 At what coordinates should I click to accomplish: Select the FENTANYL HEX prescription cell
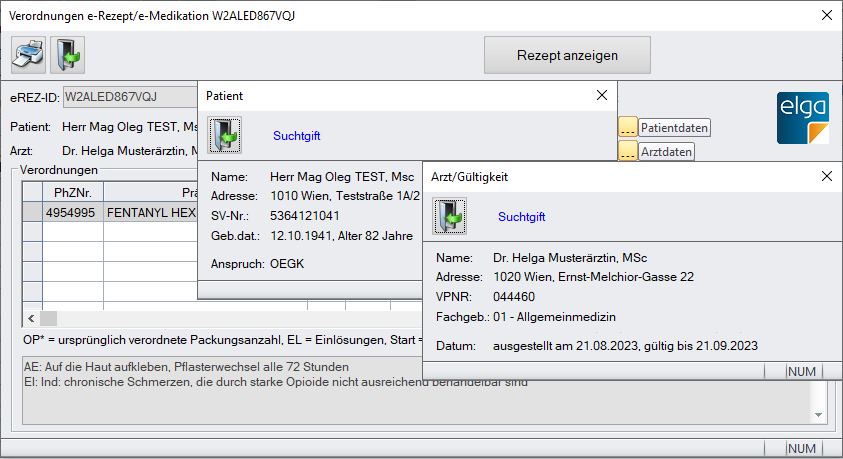150,212
